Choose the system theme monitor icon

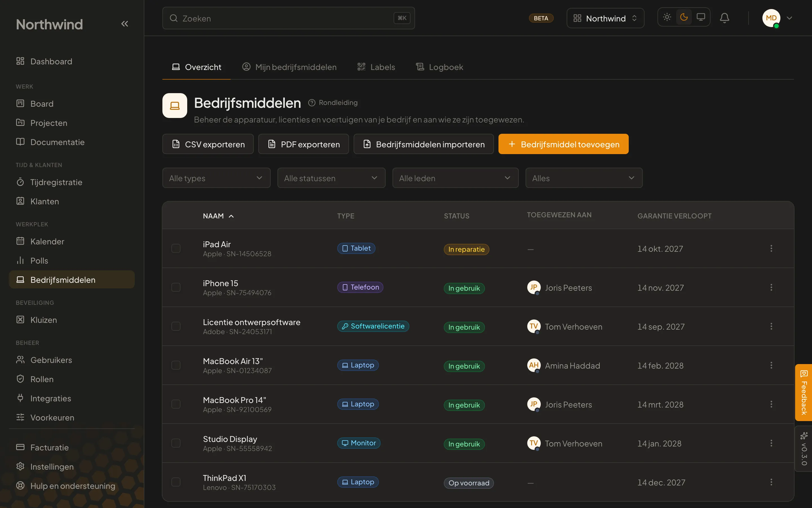pyautogui.click(x=701, y=17)
